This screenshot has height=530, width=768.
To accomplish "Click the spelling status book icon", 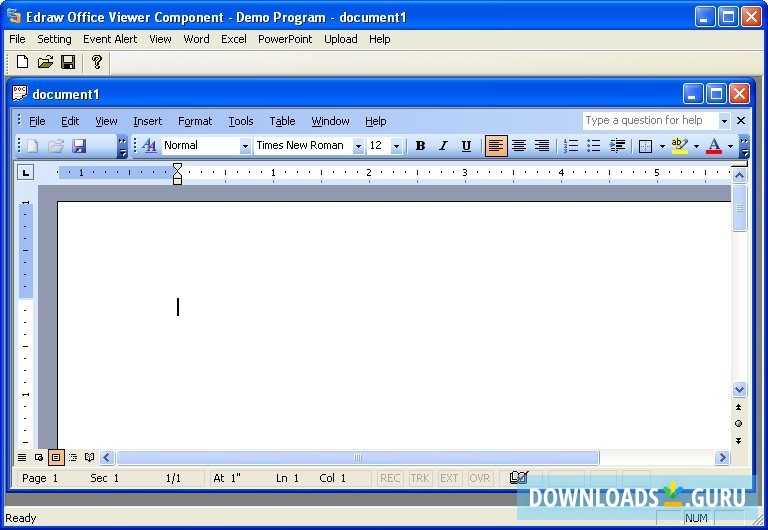I will 519,478.
